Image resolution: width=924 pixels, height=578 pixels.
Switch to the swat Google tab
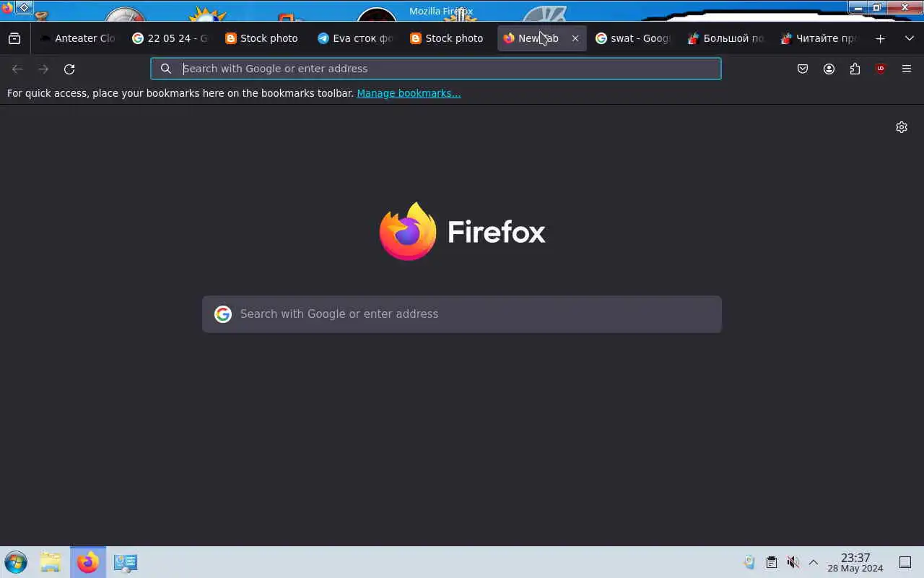pyautogui.click(x=633, y=38)
